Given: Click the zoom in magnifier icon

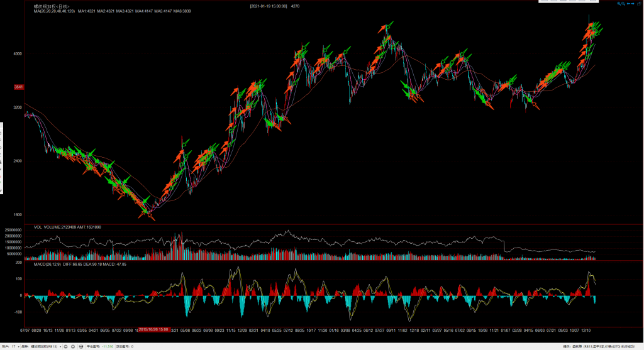Looking at the screenshot, I should [x=618, y=4].
